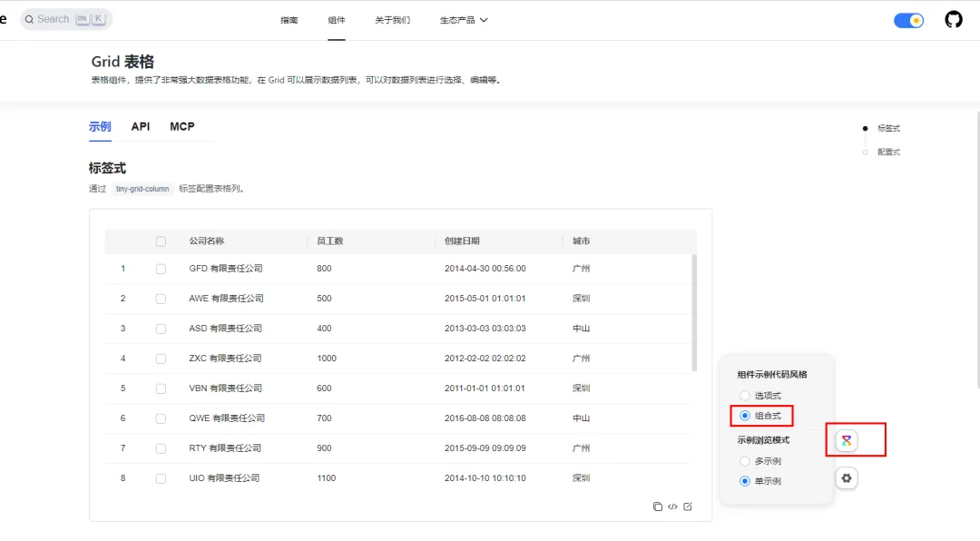Click the search magnifier icon
This screenshot has width=980, height=541.
29,19
